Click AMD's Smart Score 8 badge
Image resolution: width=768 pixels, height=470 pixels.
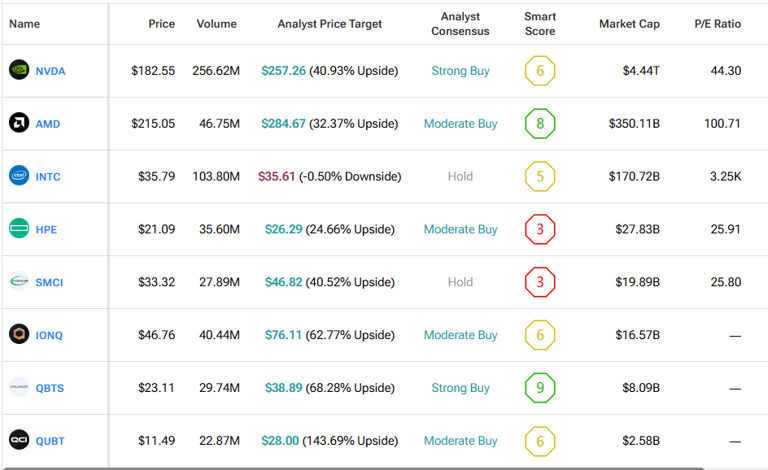click(x=540, y=124)
